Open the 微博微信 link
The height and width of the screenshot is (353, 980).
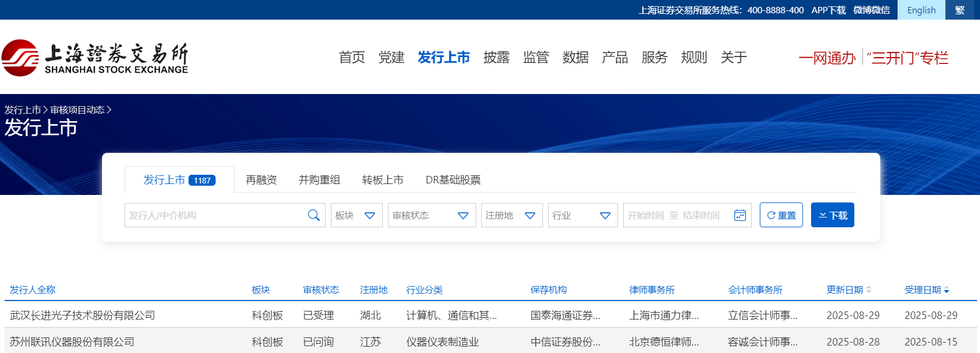[x=872, y=10]
